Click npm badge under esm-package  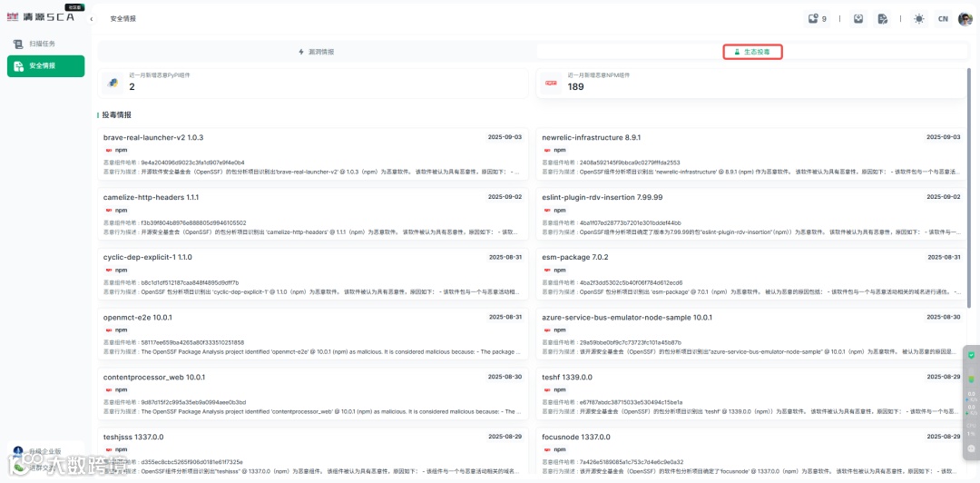click(555, 271)
